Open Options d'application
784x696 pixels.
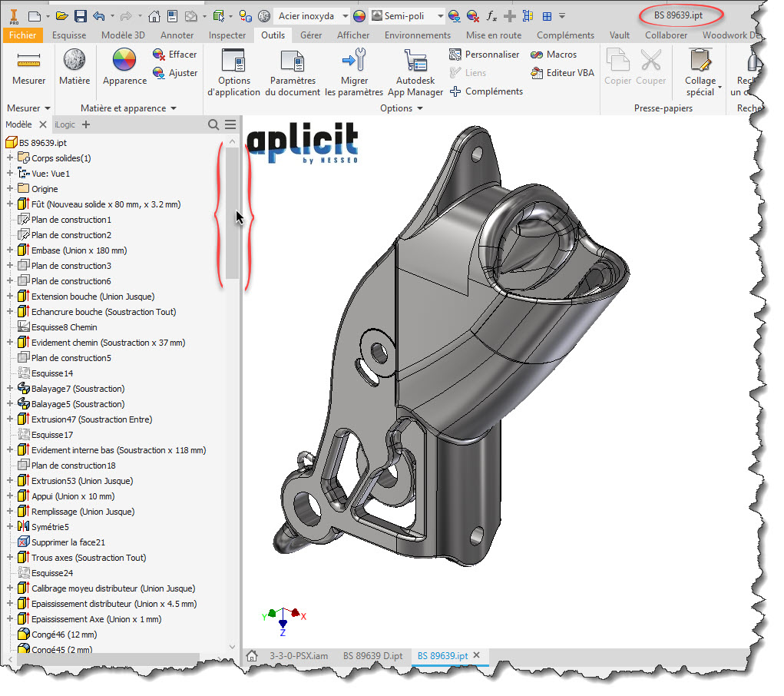(x=233, y=61)
